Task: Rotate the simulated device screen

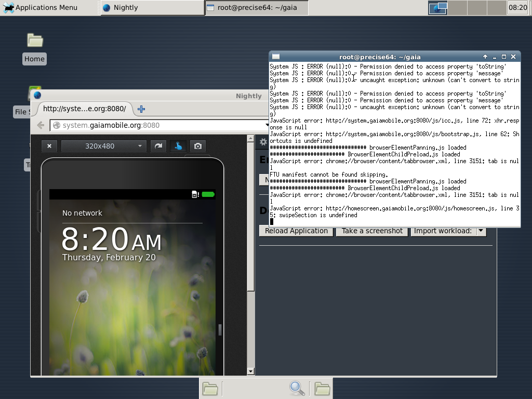Action: pos(158,146)
